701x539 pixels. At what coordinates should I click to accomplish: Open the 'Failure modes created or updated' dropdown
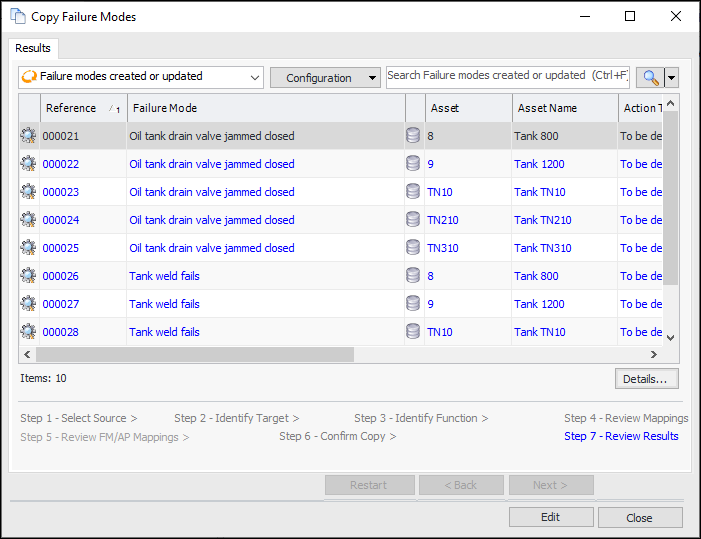click(x=141, y=77)
